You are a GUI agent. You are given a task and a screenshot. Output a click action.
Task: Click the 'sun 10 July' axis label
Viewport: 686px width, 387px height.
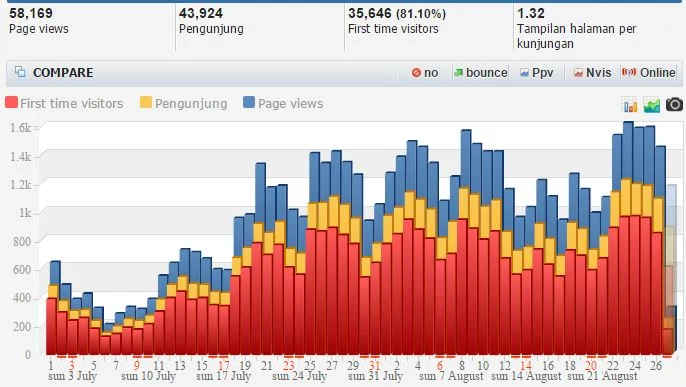click(x=148, y=376)
